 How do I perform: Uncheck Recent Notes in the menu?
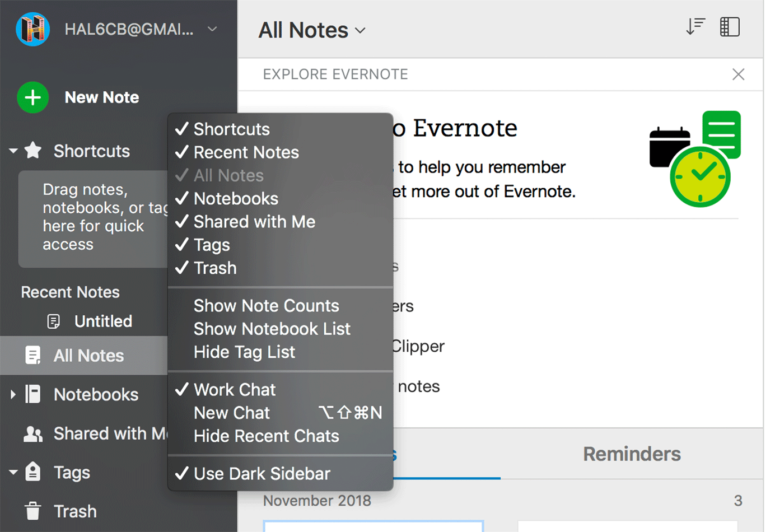coord(246,152)
